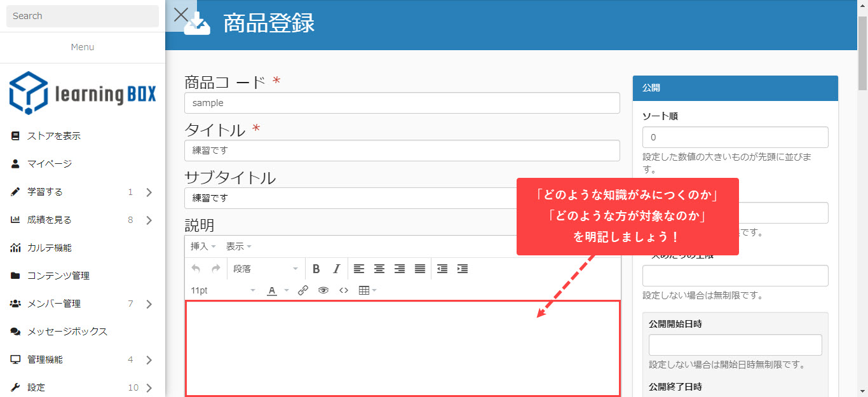Open the 11pt font size dropdown

coord(222,290)
